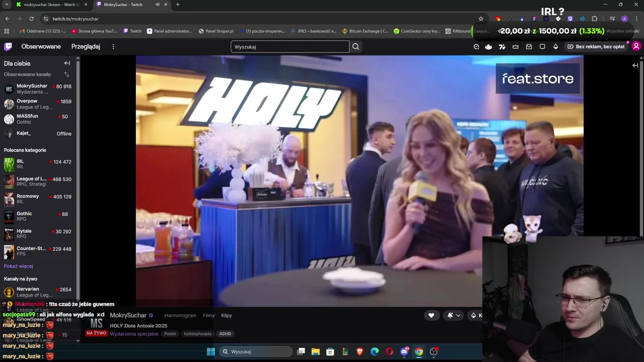Open Brave browser from taskbar
Image resolution: width=644 pixels, height=362 pixels.
coord(360,351)
